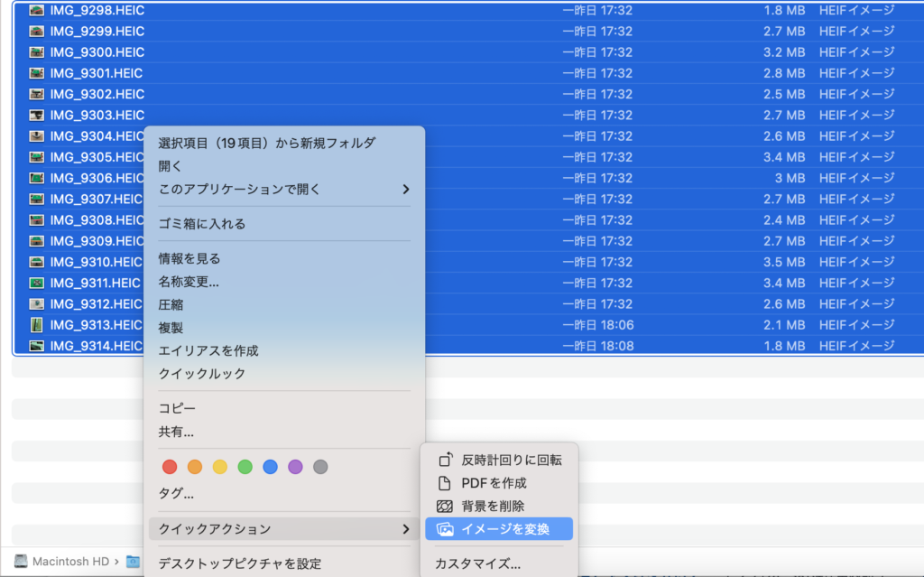Image resolution: width=924 pixels, height=577 pixels.
Task: Click the convert image icon
Action: (444, 530)
